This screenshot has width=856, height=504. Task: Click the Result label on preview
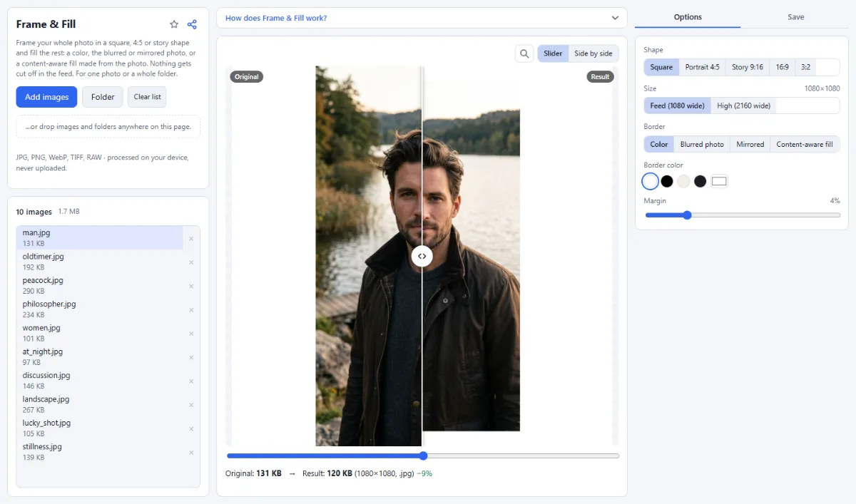[x=600, y=76]
